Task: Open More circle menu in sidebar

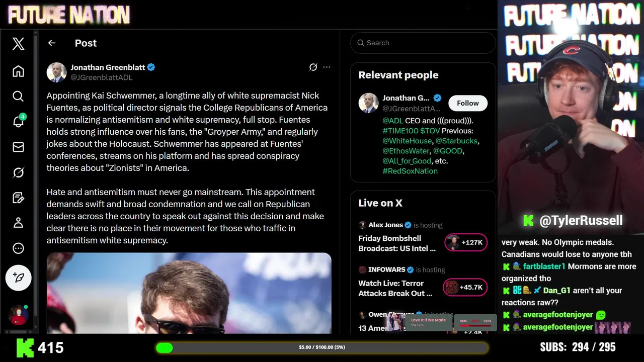Action: point(18,248)
